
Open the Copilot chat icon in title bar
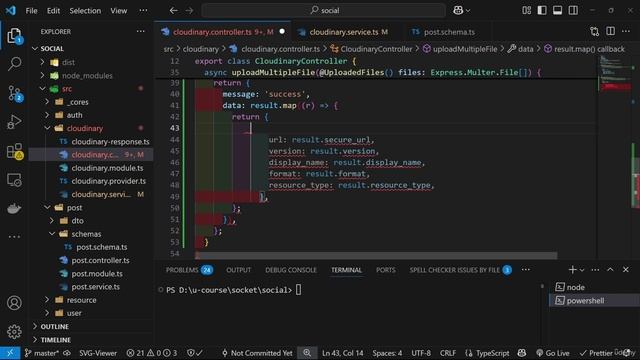click(x=458, y=11)
